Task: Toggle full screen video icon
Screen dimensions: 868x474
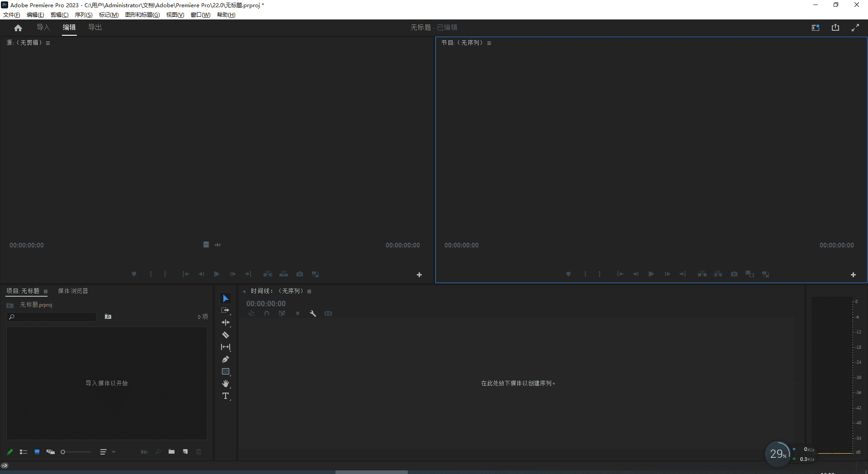Action: click(855, 28)
